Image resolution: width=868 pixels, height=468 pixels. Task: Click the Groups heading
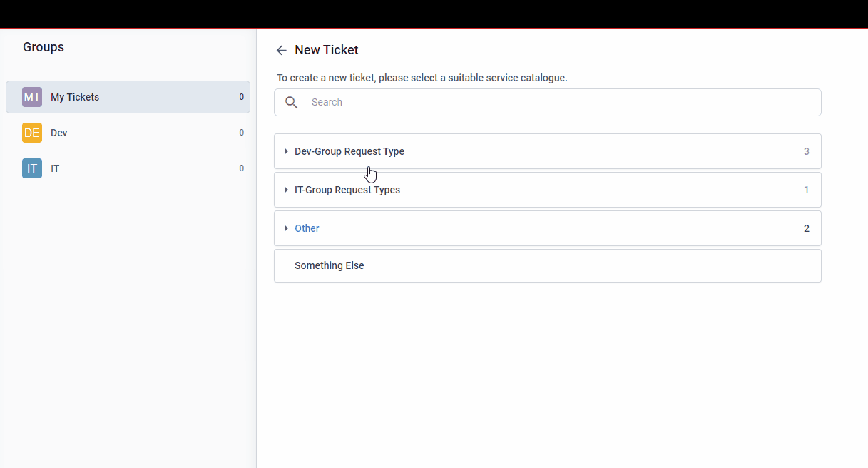44,47
